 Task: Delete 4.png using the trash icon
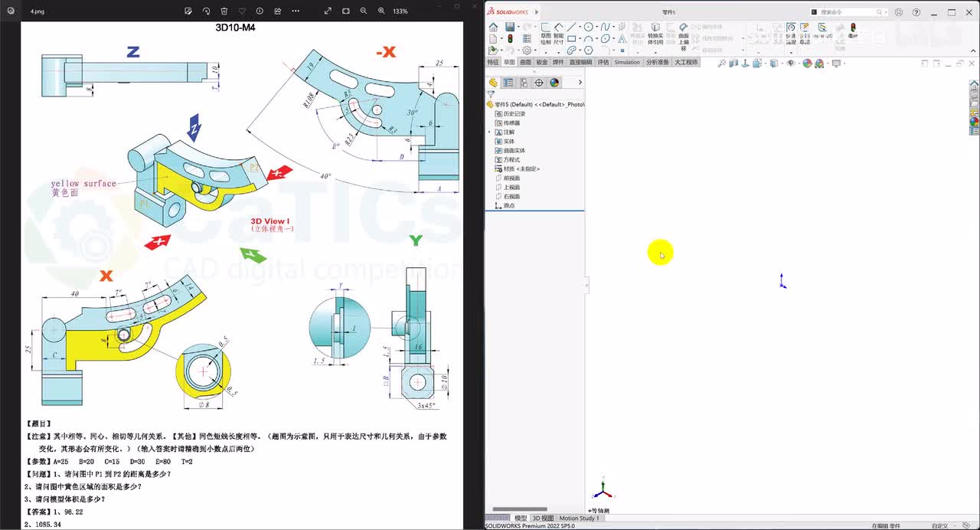coord(224,11)
